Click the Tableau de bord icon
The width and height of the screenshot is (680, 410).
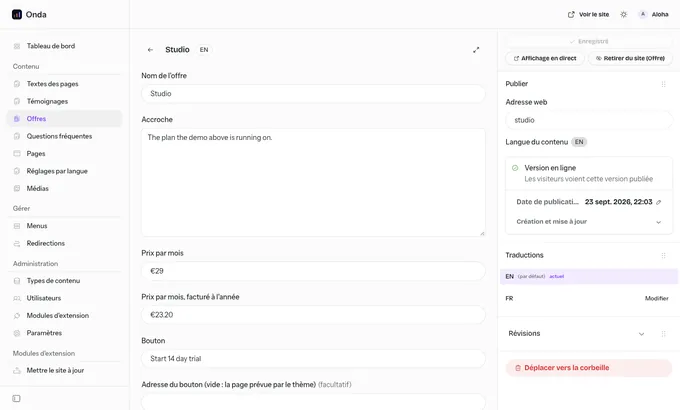click(x=17, y=46)
